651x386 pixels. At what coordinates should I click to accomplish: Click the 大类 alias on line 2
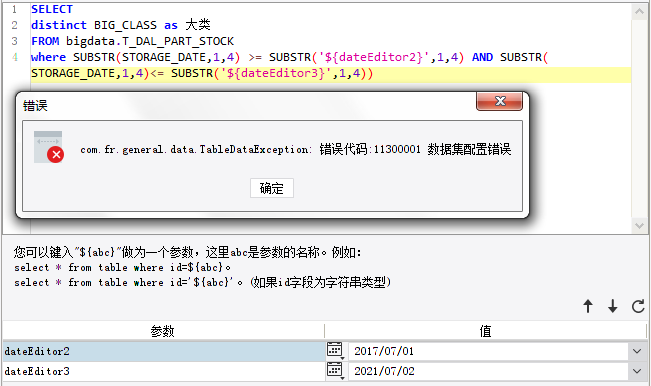coord(198,25)
